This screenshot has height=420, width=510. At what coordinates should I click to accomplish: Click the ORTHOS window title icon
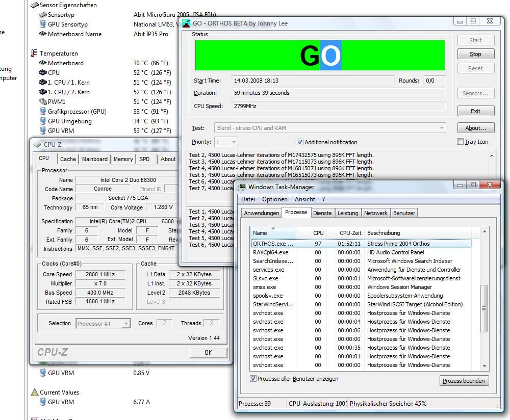pos(186,23)
